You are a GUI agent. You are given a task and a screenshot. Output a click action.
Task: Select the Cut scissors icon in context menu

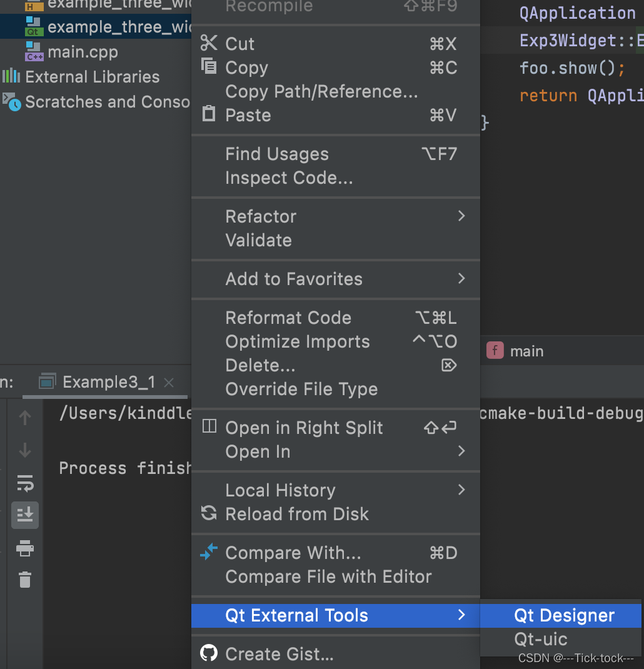pos(209,43)
